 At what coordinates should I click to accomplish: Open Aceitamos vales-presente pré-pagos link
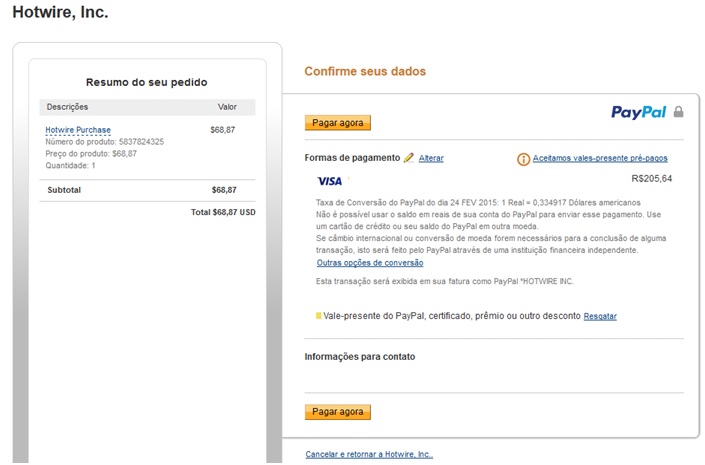click(x=600, y=158)
